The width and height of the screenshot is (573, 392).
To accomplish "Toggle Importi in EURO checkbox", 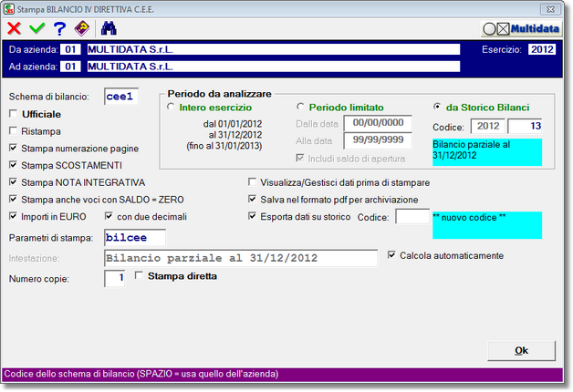I will pos(13,216).
